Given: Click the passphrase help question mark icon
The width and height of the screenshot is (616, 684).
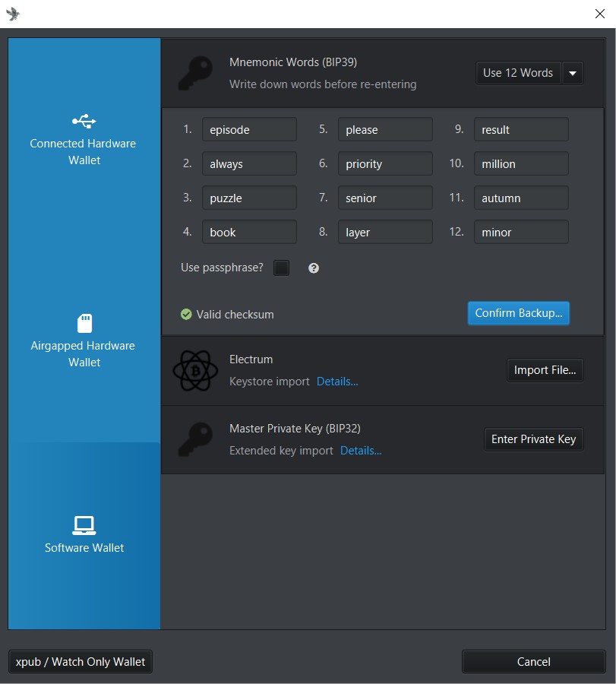Looking at the screenshot, I should tap(314, 268).
